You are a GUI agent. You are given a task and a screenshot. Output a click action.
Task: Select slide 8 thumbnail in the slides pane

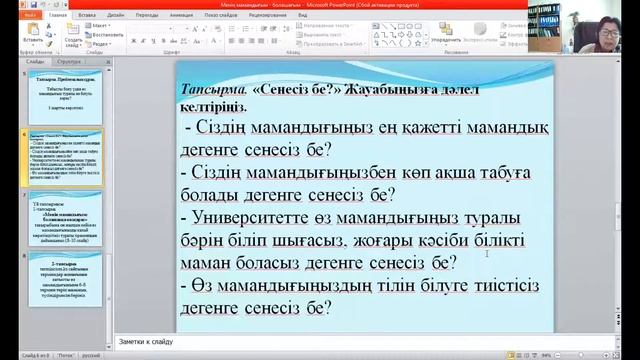tap(65, 279)
